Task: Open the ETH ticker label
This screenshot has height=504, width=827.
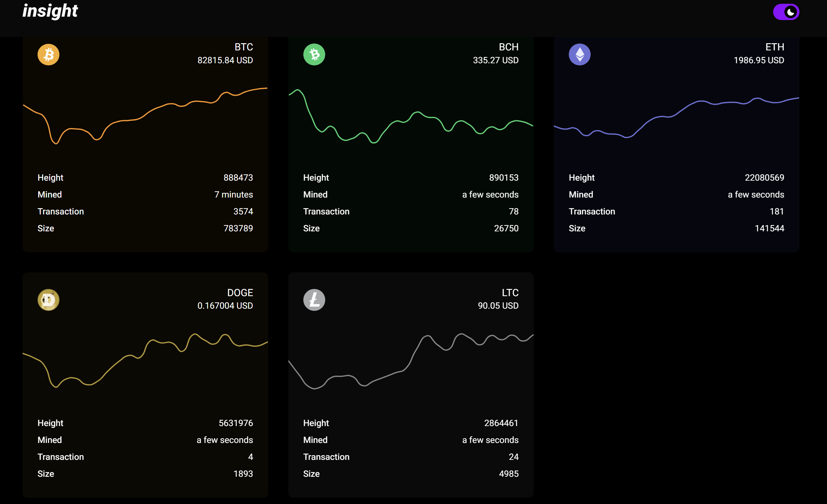Action: [775, 47]
